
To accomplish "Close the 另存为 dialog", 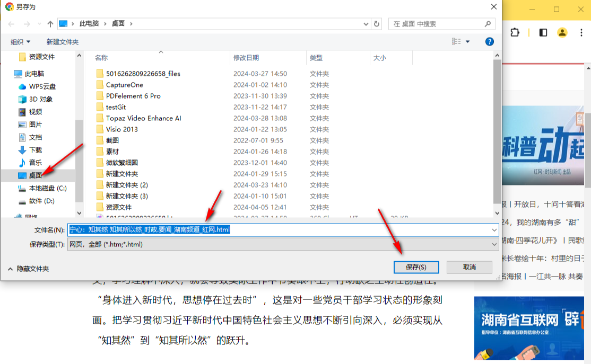I will pos(494,7).
